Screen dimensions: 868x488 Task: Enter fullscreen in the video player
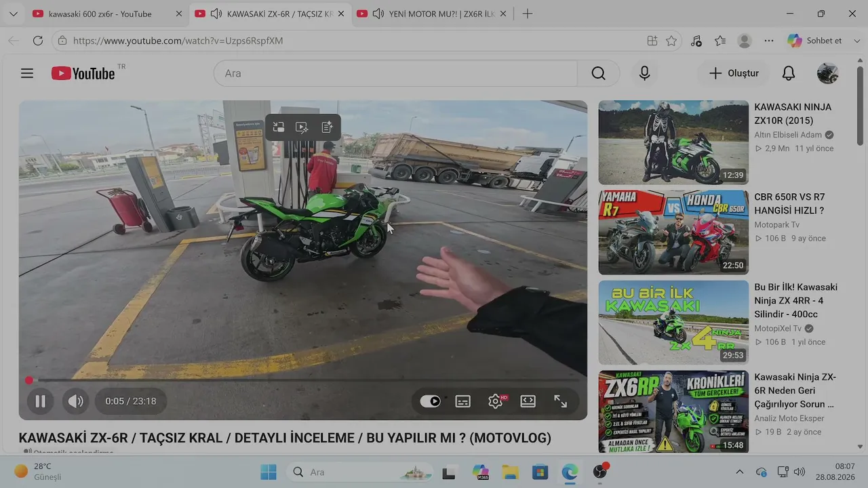click(x=561, y=401)
